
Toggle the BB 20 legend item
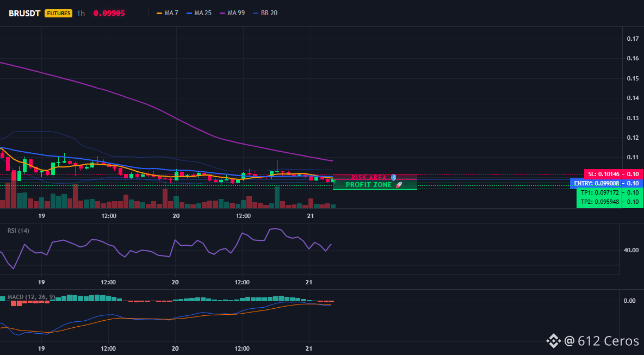[265, 13]
